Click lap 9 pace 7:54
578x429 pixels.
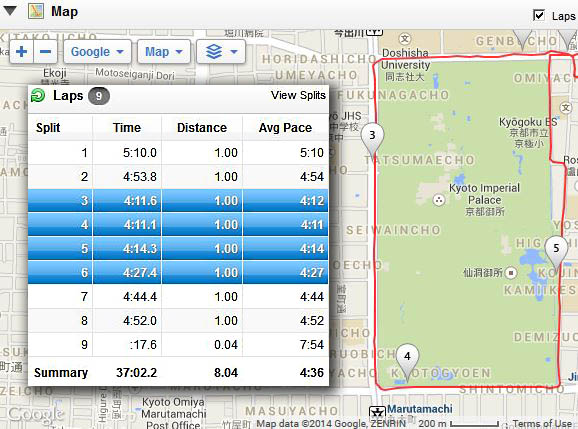[312, 345]
